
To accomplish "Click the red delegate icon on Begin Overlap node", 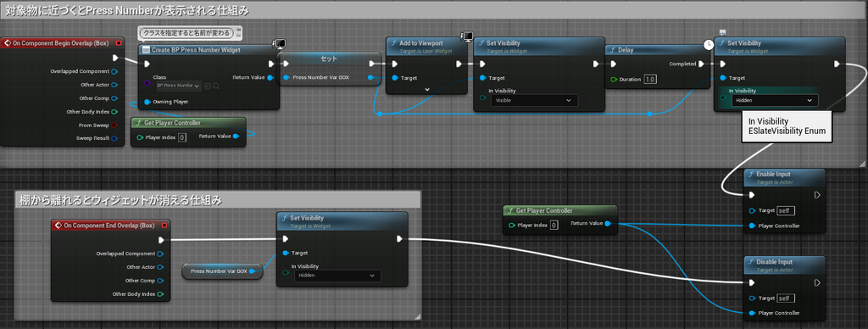I will [x=119, y=43].
